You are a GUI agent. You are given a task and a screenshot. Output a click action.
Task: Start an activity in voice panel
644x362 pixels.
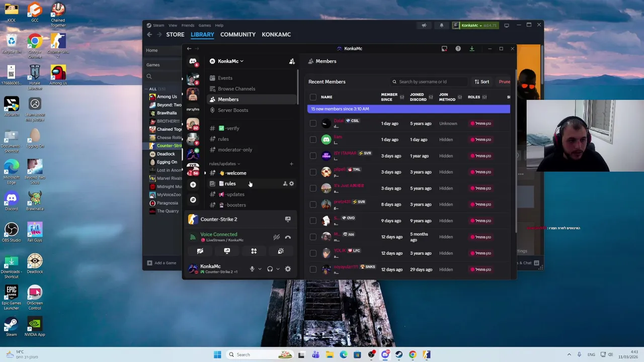coord(254,251)
